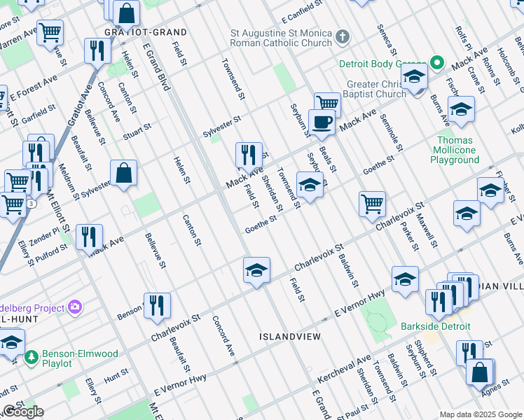Select the Detroit Body Garage green pin
Viewport: 524px width, 420px height.
[x=436, y=63]
